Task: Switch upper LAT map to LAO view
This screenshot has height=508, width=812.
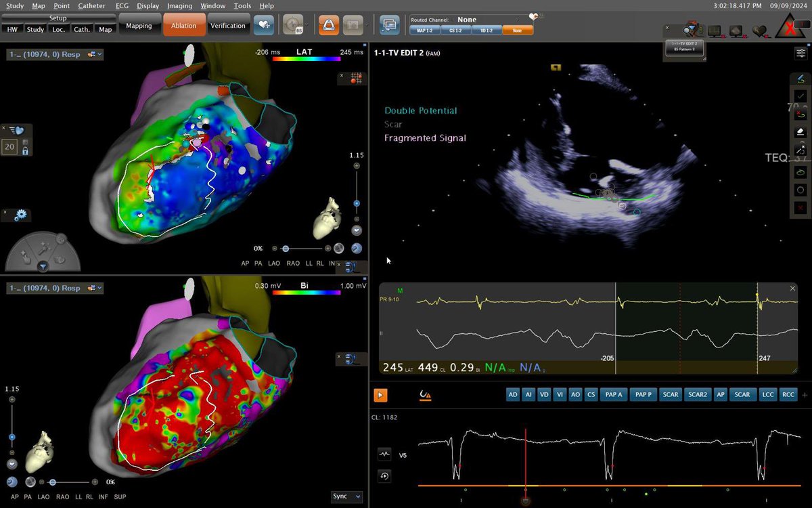Action: tap(274, 263)
